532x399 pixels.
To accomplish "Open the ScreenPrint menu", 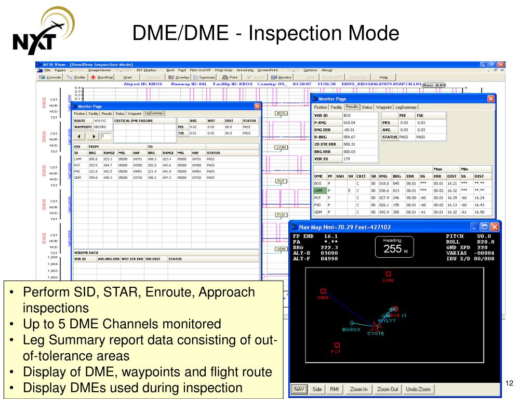I will (x=268, y=70).
